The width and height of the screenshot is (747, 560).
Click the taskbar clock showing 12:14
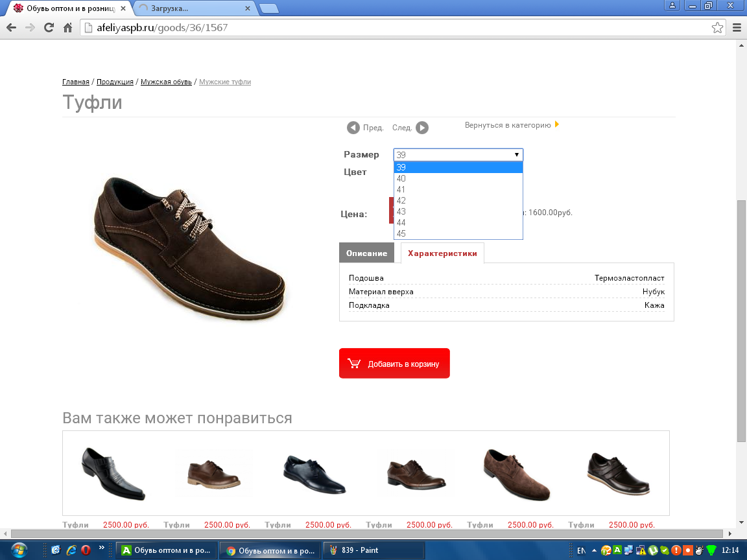click(x=730, y=550)
